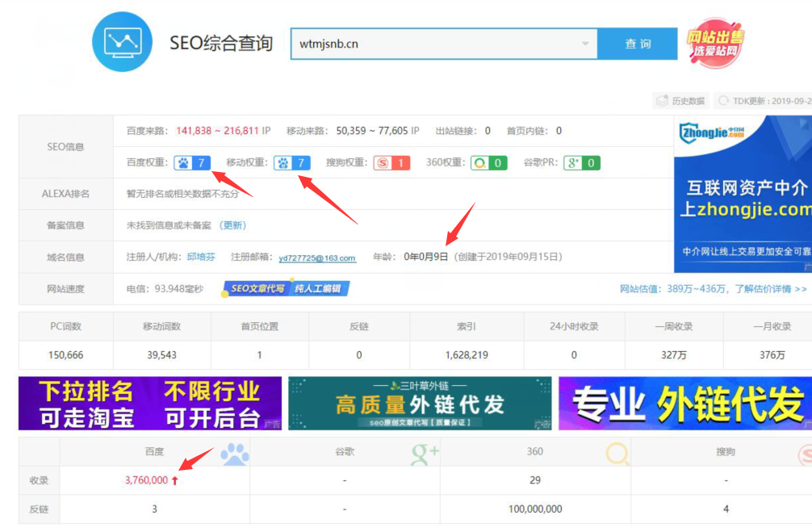
Task: Click 360 收录 value 29
Action: [535, 480]
